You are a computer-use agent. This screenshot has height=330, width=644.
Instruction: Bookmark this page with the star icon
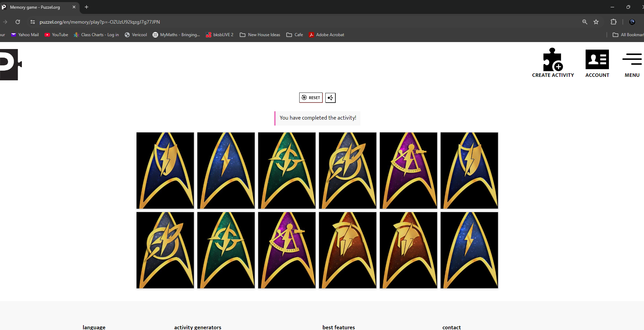tap(596, 22)
